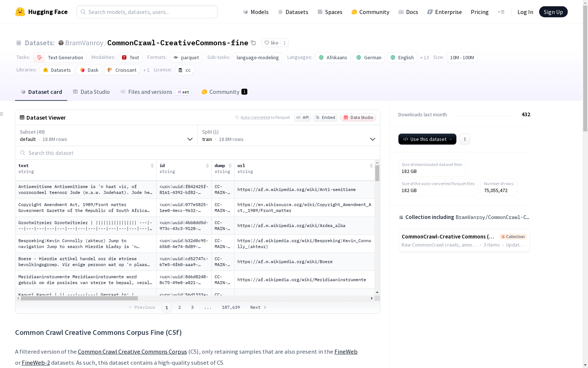Open the CommonCrawl-Creative Commons collection card
Viewport: 588px width, 368px height.
point(464,240)
